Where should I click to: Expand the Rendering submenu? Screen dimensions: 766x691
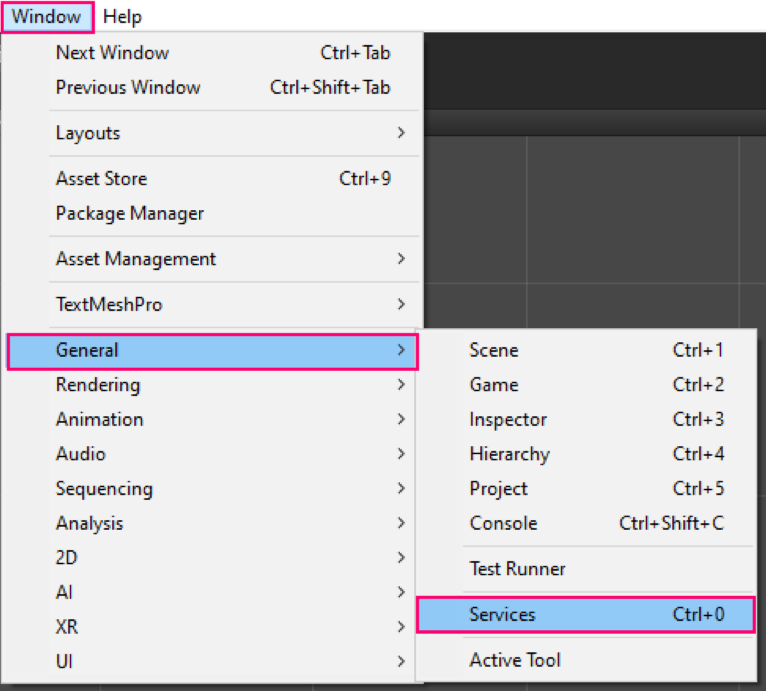click(x=213, y=385)
